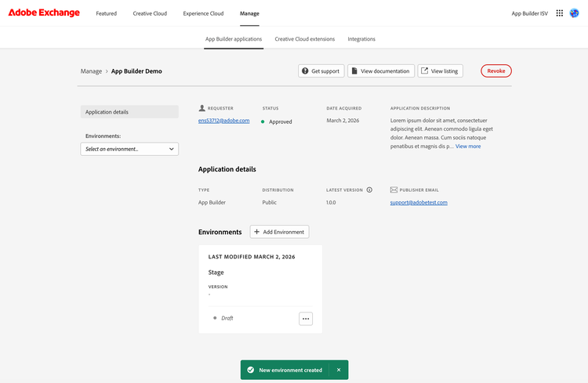Screen dimensions: 588x383
Task: Click the red Revoke button
Action: pyautogui.click(x=495, y=70)
